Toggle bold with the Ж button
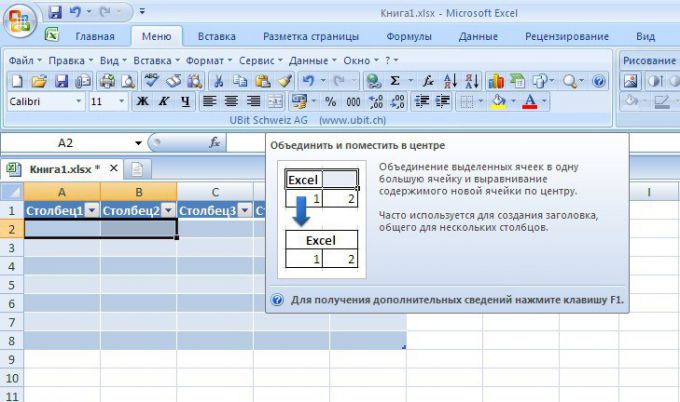 coord(143,102)
